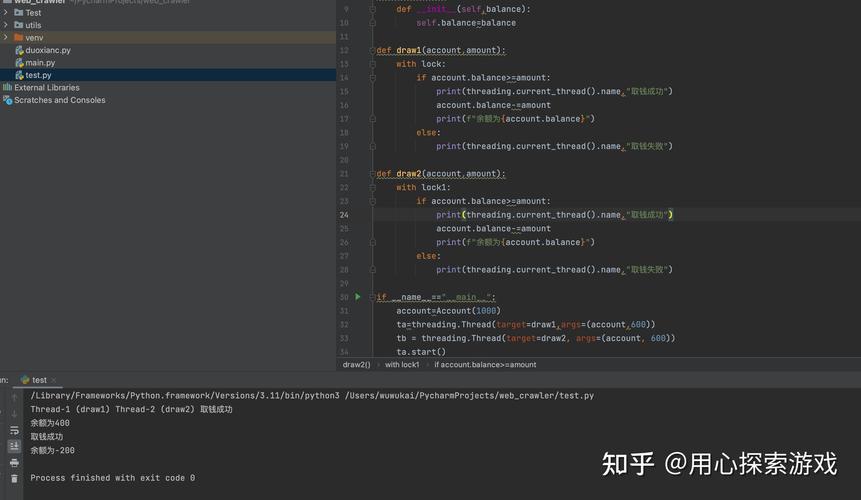Click the Print icon in Run panel
The image size is (861, 500).
tap(14, 463)
